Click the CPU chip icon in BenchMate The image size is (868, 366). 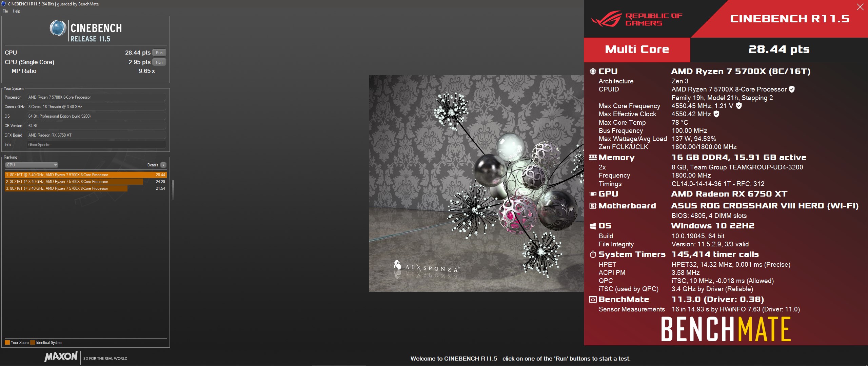(593, 72)
